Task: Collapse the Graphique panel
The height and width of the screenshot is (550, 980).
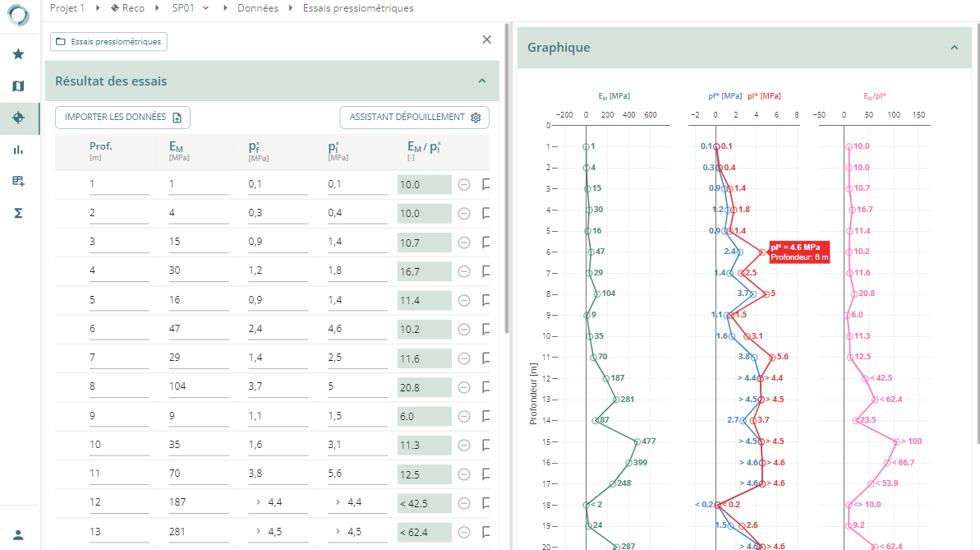Action: tap(954, 48)
